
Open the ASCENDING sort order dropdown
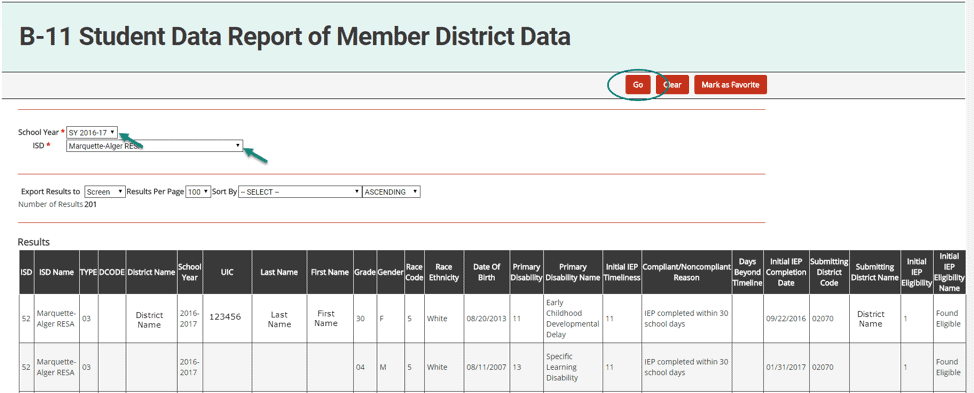(391, 192)
